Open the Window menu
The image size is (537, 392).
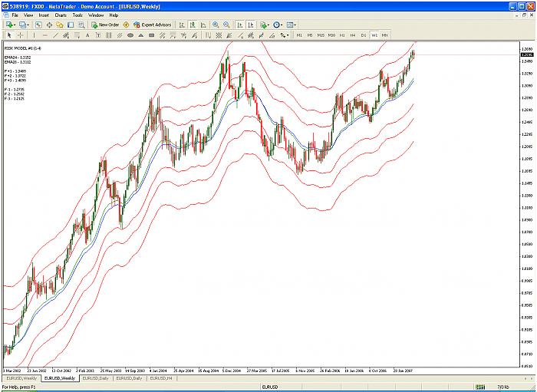click(96, 15)
